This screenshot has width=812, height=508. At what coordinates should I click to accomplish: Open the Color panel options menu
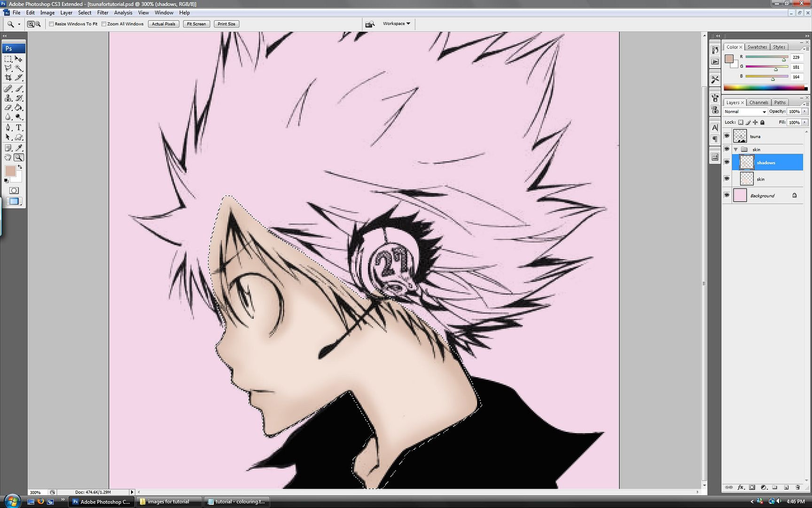coord(805,48)
